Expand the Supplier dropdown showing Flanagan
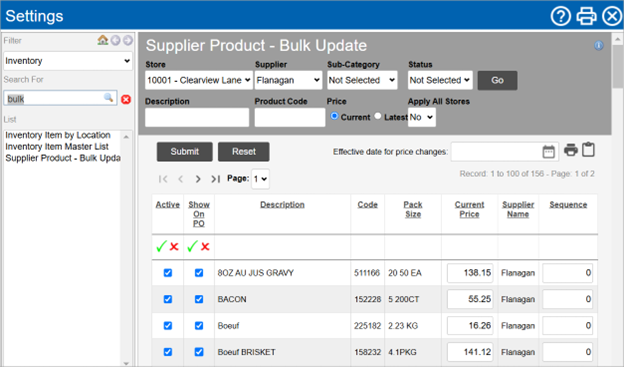Image resolution: width=624 pixels, height=367 pixels. point(288,80)
